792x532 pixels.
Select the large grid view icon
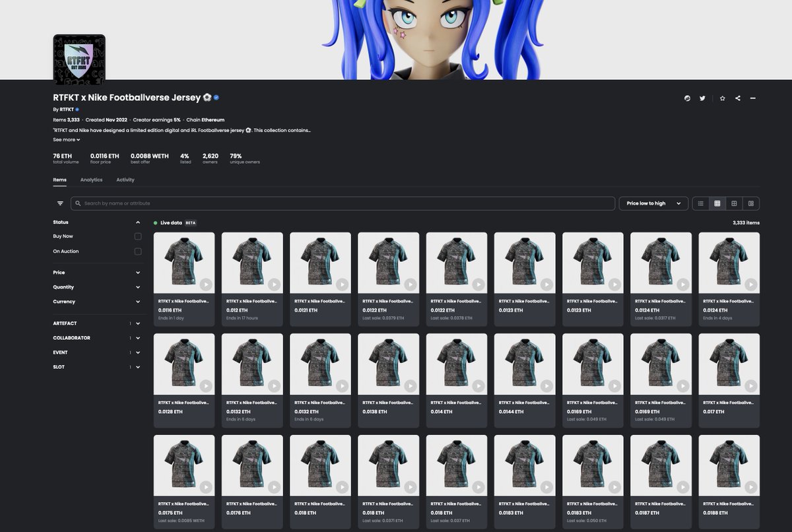tap(734, 203)
